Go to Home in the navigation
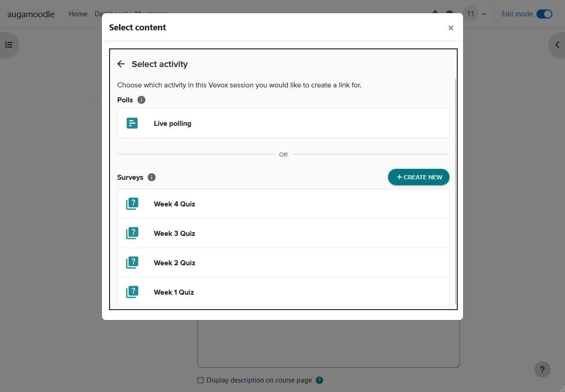 [x=78, y=14]
